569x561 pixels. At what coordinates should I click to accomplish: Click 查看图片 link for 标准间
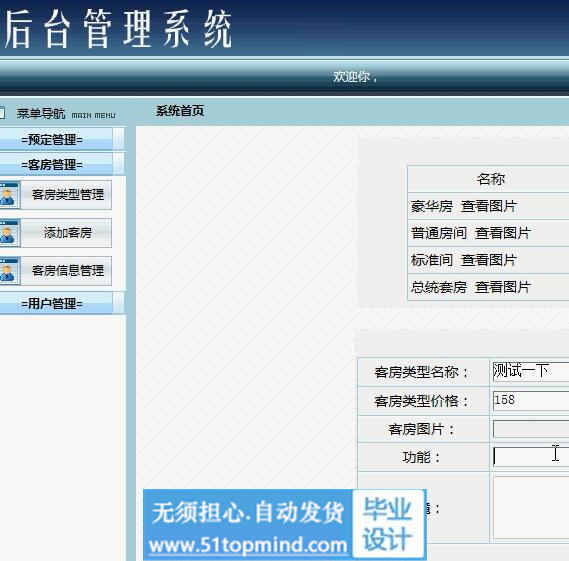click(x=488, y=260)
